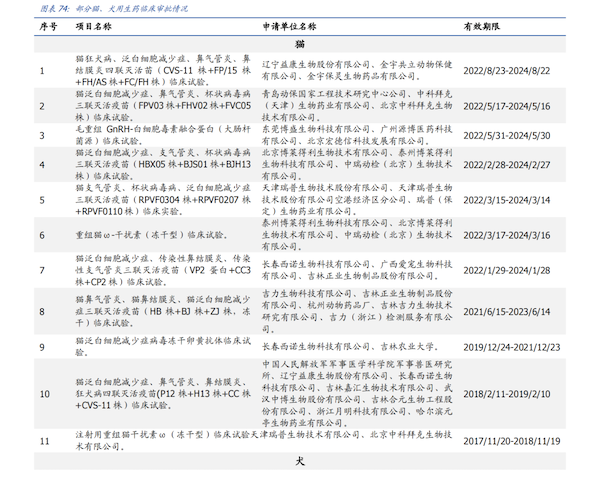Select date '2022/3/17-2024/3/16'
This screenshot has width=600, height=478.
[x=507, y=235]
